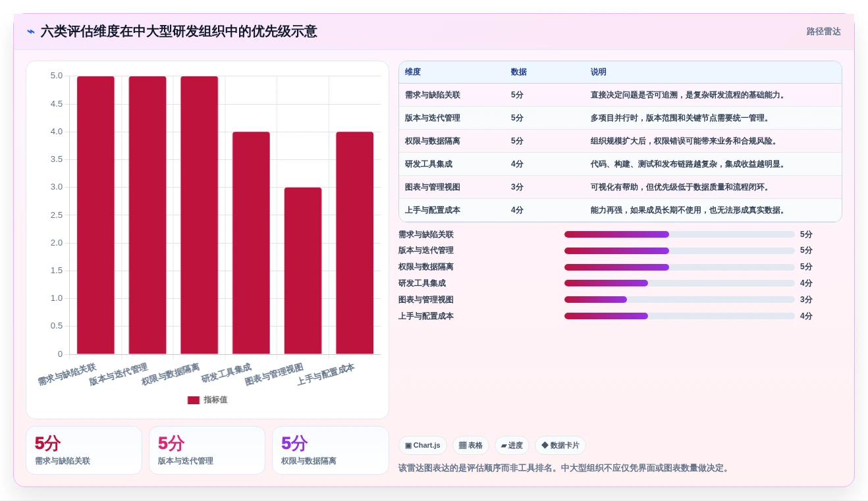Open the 需求与缺陷关联 5分 data card

point(84,450)
